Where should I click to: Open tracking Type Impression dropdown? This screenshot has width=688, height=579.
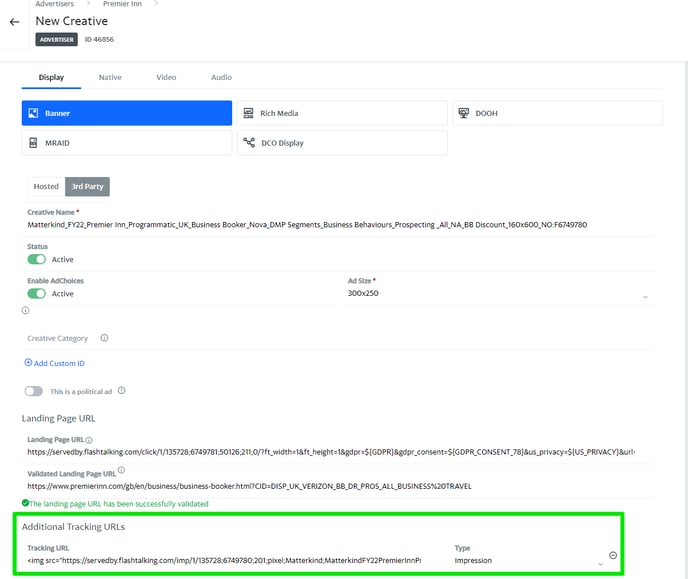[529, 561]
